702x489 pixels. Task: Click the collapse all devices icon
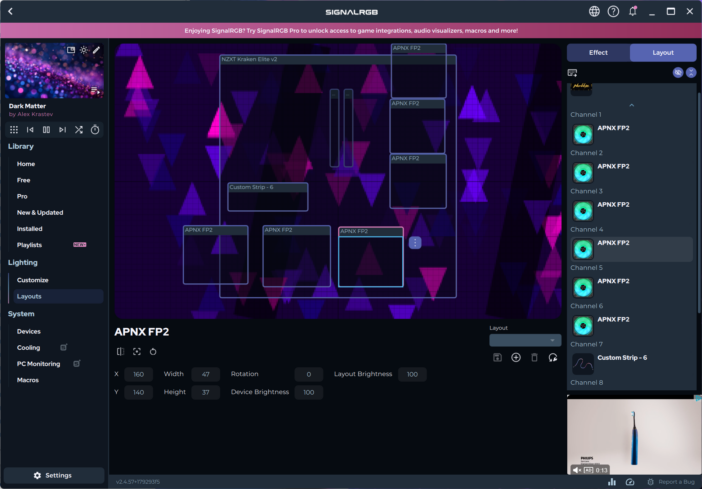point(691,73)
